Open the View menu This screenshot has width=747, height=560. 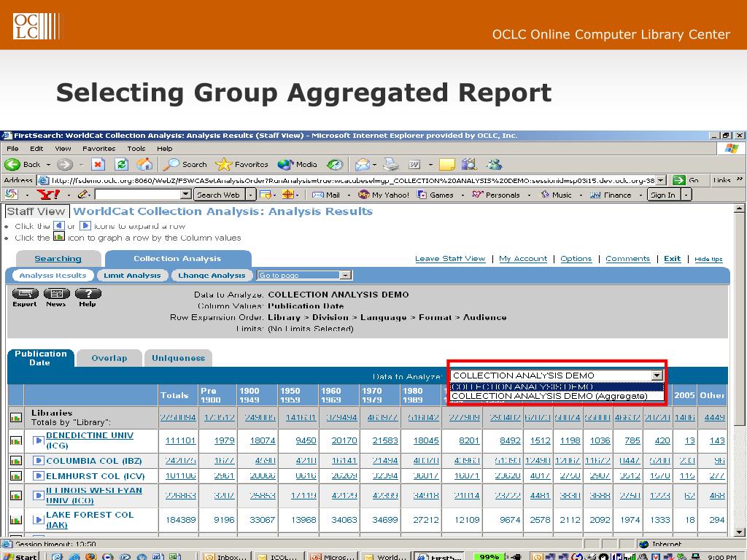(x=63, y=149)
